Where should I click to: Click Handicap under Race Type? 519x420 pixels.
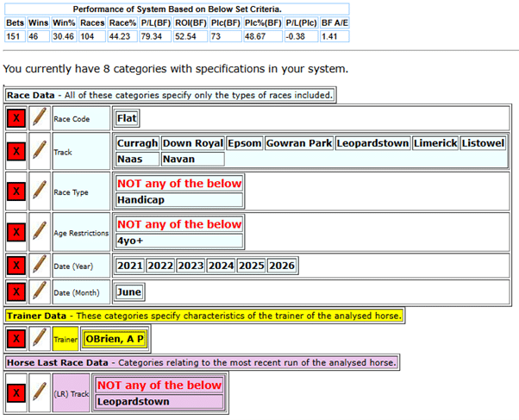[x=179, y=200]
